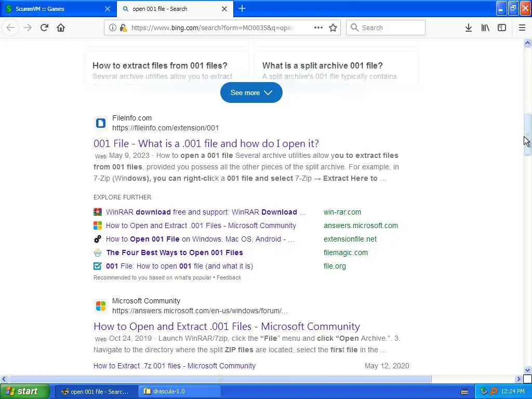Click the Microsoft Community logo icon
This screenshot has height=399, width=532.
100,305
